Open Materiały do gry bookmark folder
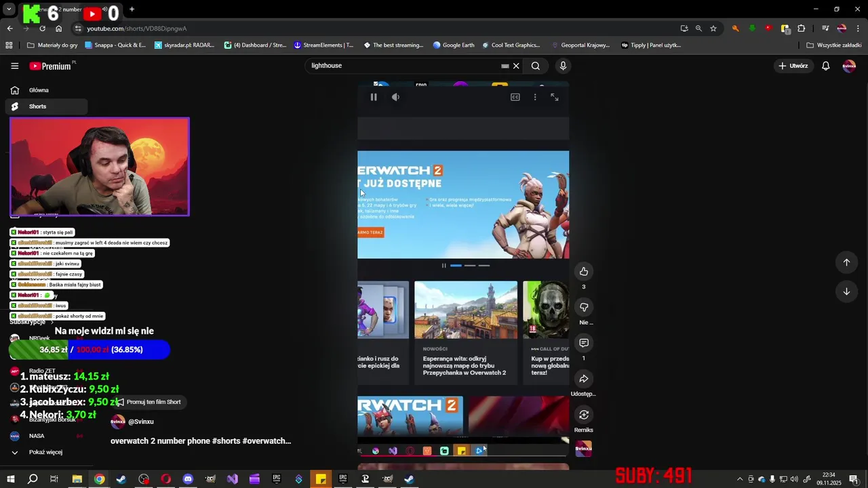 (x=52, y=45)
